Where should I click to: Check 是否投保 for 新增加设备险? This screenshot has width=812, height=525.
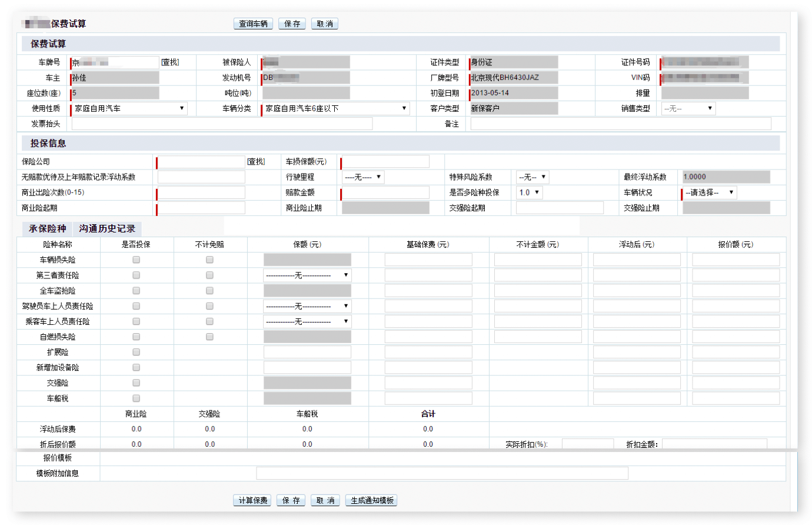click(x=137, y=367)
